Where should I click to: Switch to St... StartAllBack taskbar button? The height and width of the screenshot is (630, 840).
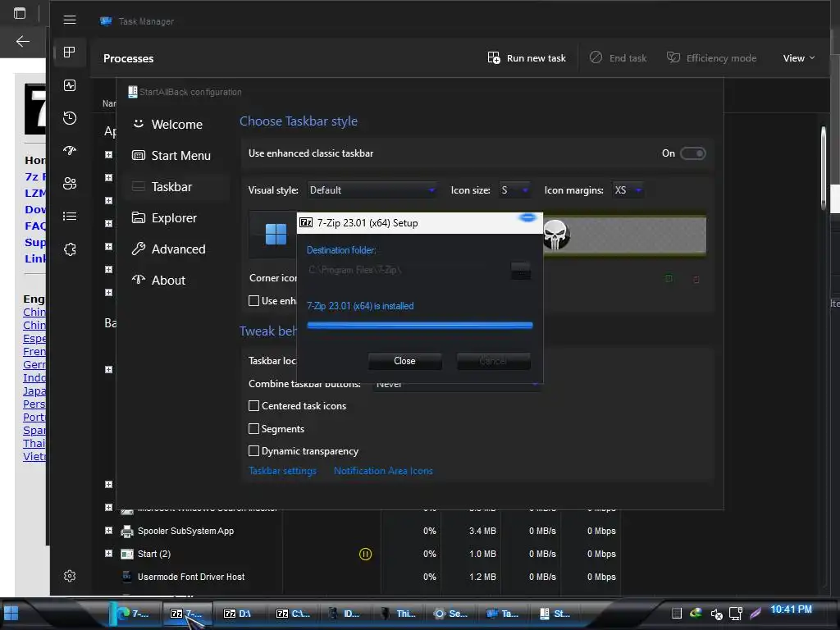coord(555,614)
